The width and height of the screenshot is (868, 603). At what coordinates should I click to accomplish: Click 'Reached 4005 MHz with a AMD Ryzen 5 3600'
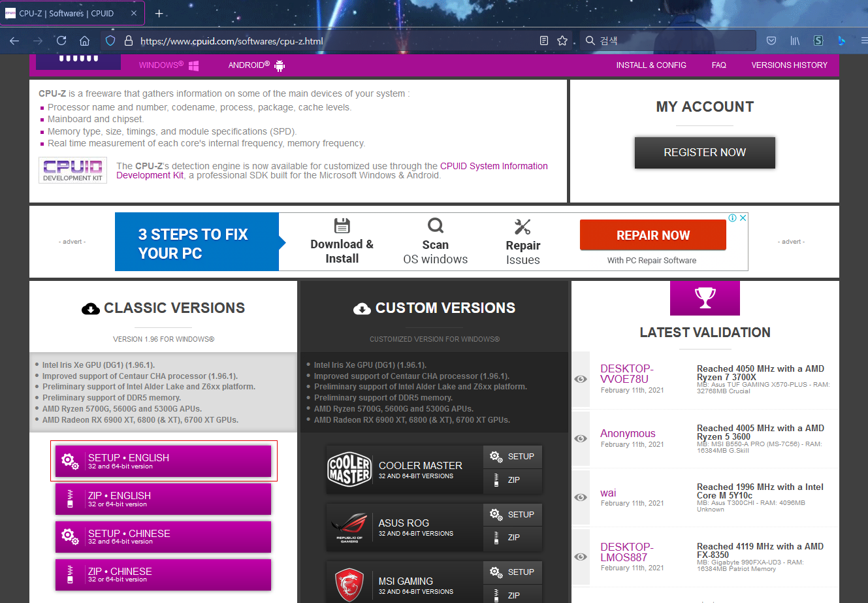760,432
